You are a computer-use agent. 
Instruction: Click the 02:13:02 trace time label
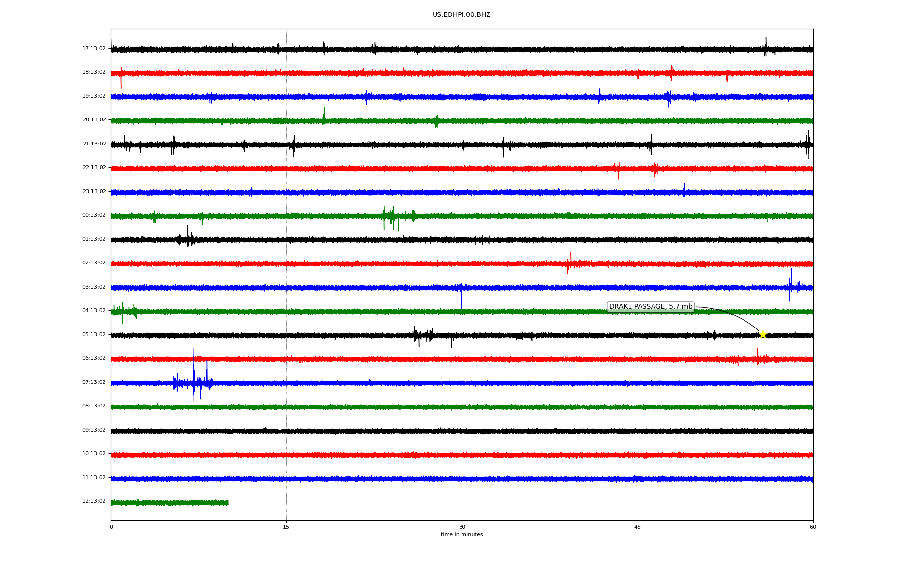(x=94, y=263)
